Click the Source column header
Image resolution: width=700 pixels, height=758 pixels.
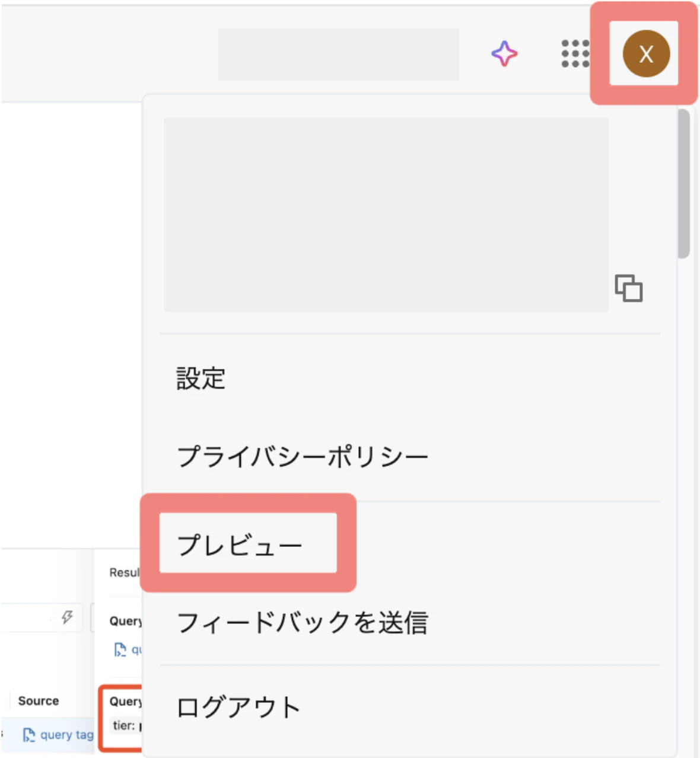tap(39, 700)
